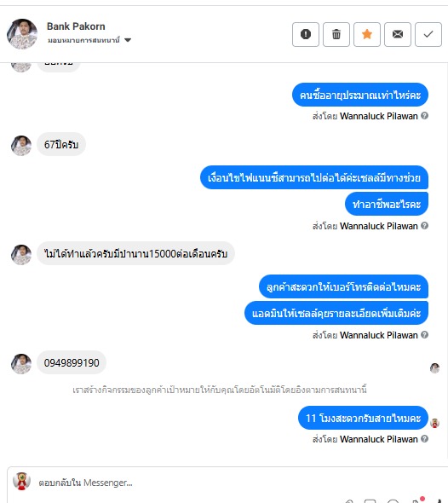Toggle the orange star follow-up marker
Image resolution: width=448 pixels, height=503 pixels.
pyautogui.click(x=367, y=34)
